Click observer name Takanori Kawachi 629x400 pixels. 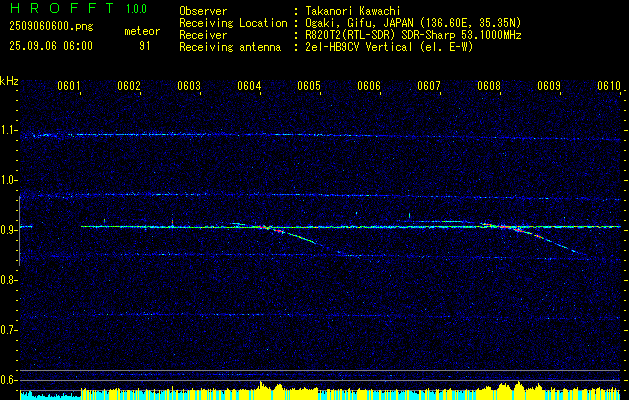point(351,11)
